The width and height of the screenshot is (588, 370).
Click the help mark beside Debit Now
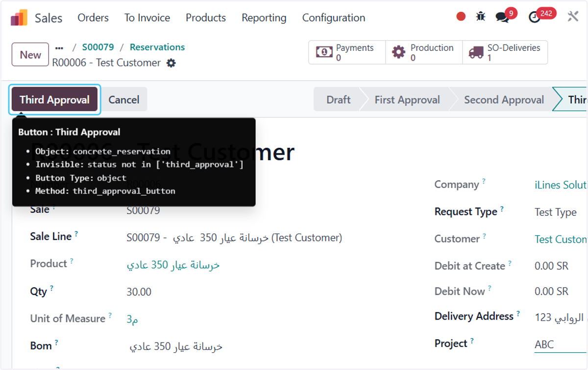click(490, 289)
